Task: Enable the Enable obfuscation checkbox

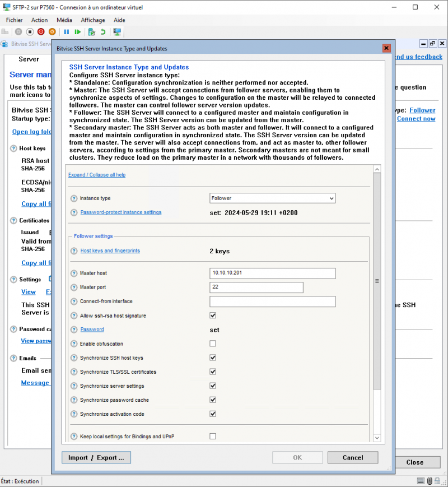Action: tap(212, 344)
